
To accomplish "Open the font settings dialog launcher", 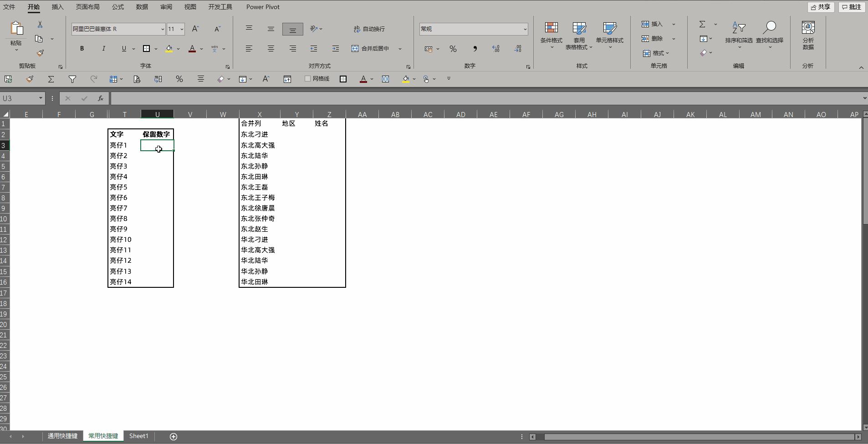I will coord(228,67).
